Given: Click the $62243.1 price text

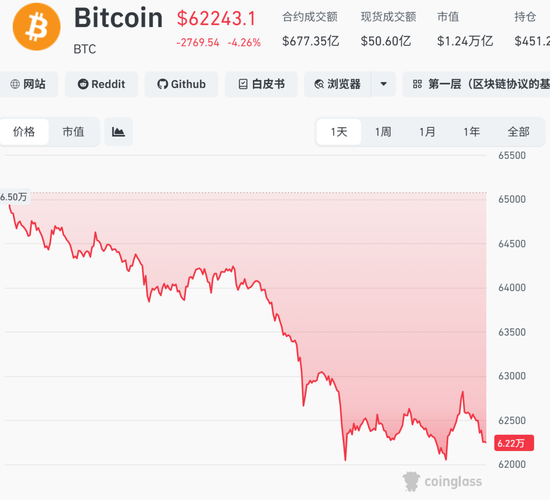Looking at the screenshot, I should tap(216, 19).
